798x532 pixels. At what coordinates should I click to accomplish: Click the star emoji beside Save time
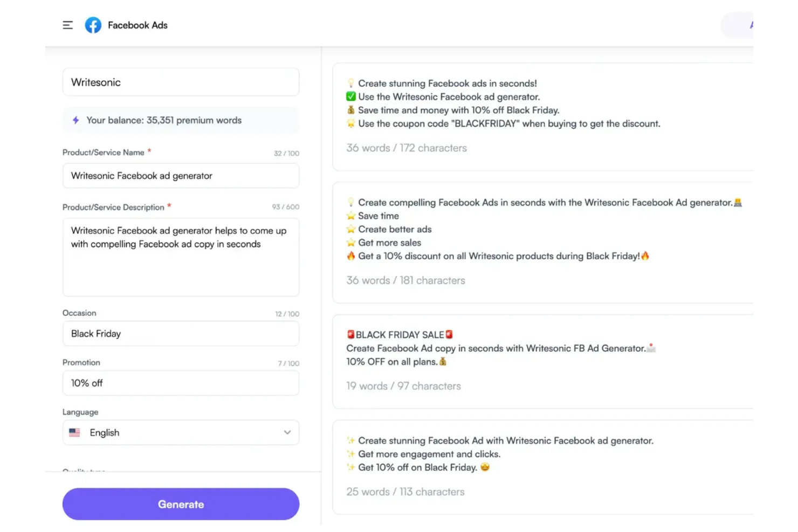(x=350, y=216)
